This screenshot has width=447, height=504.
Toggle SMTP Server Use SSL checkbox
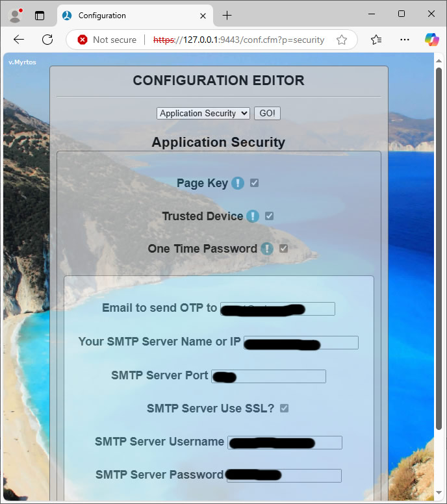(x=285, y=409)
